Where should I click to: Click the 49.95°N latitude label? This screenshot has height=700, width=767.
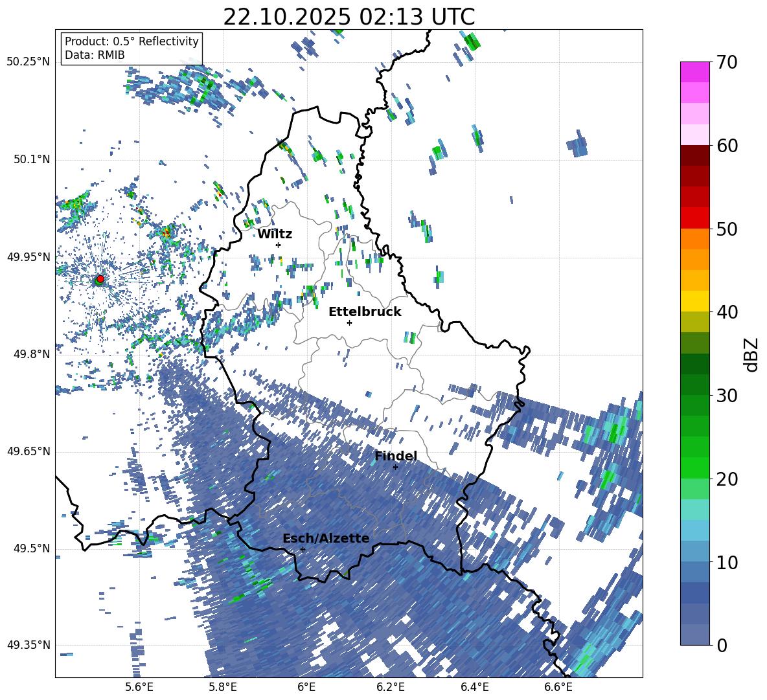(x=29, y=256)
